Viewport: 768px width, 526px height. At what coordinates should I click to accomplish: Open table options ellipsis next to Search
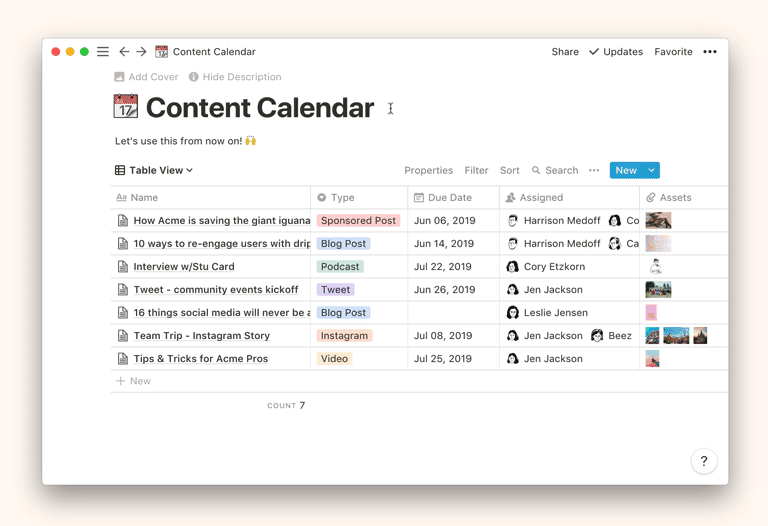[x=594, y=171]
